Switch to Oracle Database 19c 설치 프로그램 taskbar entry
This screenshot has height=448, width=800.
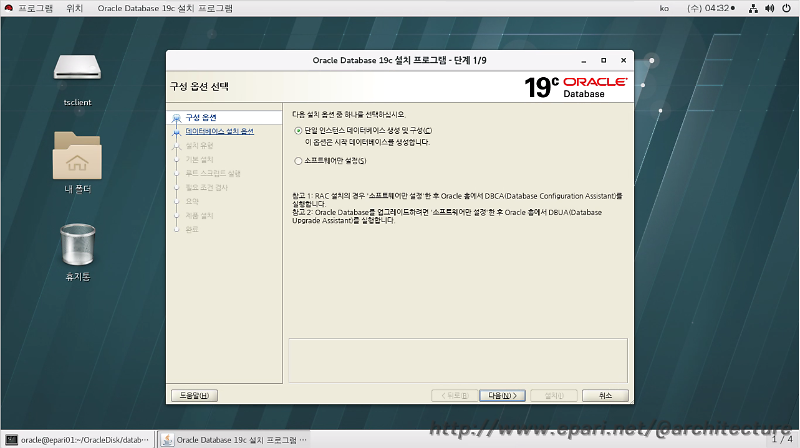pyautogui.click(x=235, y=439)
